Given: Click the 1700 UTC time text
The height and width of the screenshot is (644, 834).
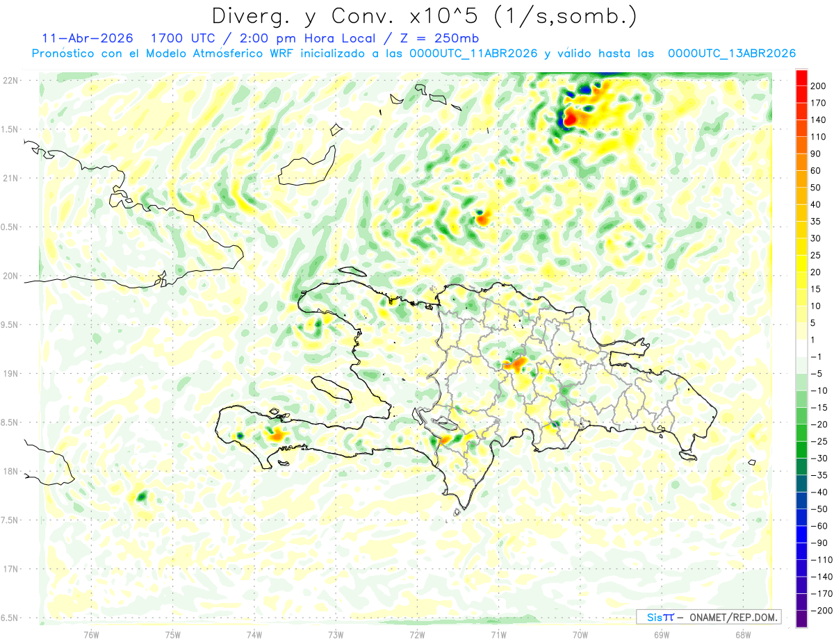Looking at the screenshot, I should [175, 38].
